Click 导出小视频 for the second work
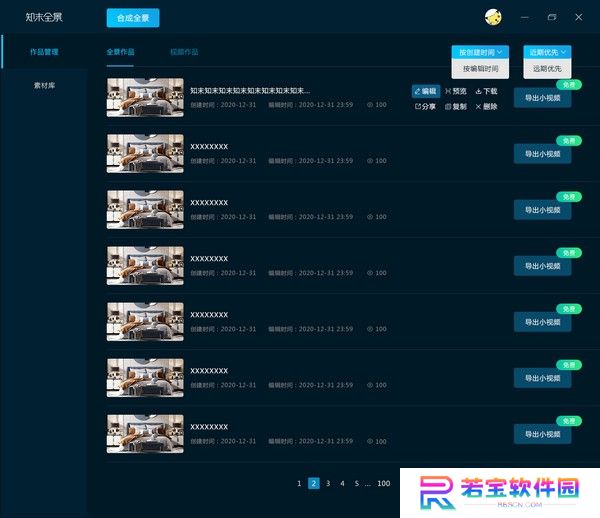The height and width of the screenshot is (518, 600). point(543,154)
